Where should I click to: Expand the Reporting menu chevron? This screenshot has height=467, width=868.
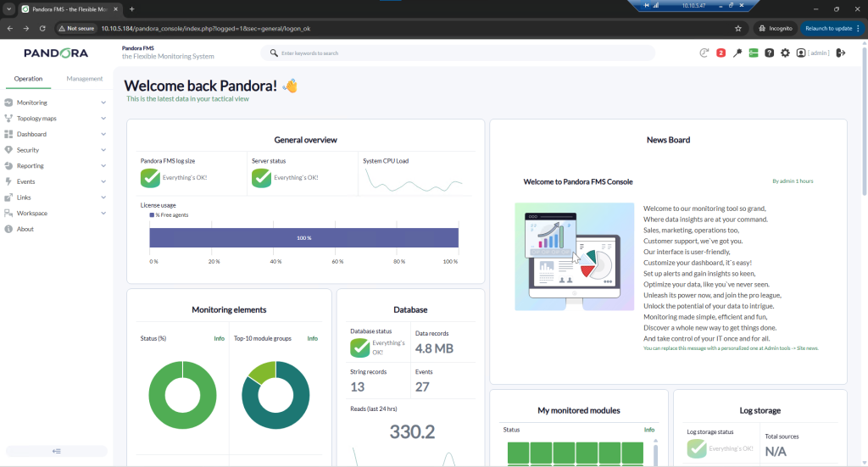(x=103, y=165)
